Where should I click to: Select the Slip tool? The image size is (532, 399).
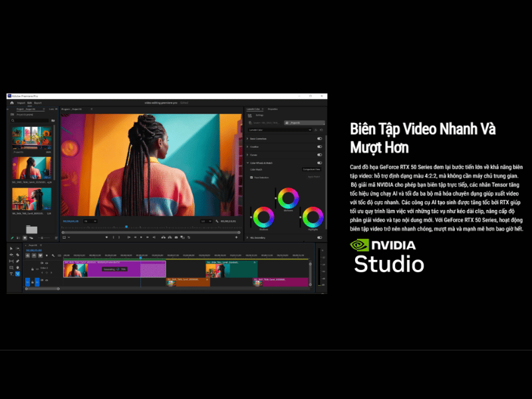11,261
